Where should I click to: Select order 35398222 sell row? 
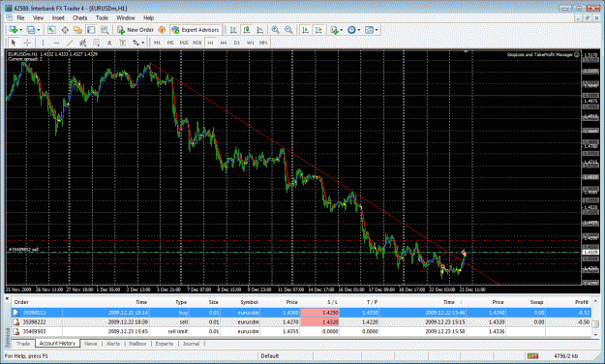[301, 322]
